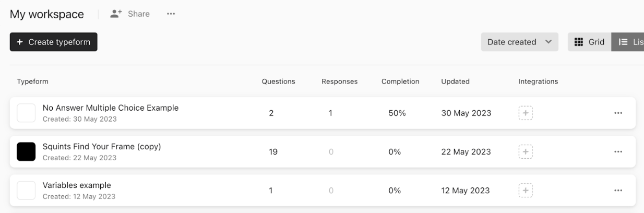Click the black Squints form thumbnail

[x=27, y=151]
